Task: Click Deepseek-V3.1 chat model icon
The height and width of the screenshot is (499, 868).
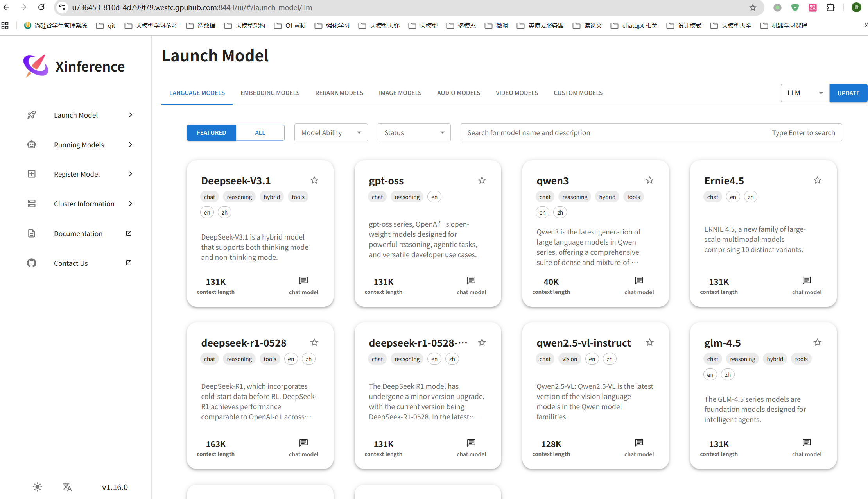Action: (303, 281)
